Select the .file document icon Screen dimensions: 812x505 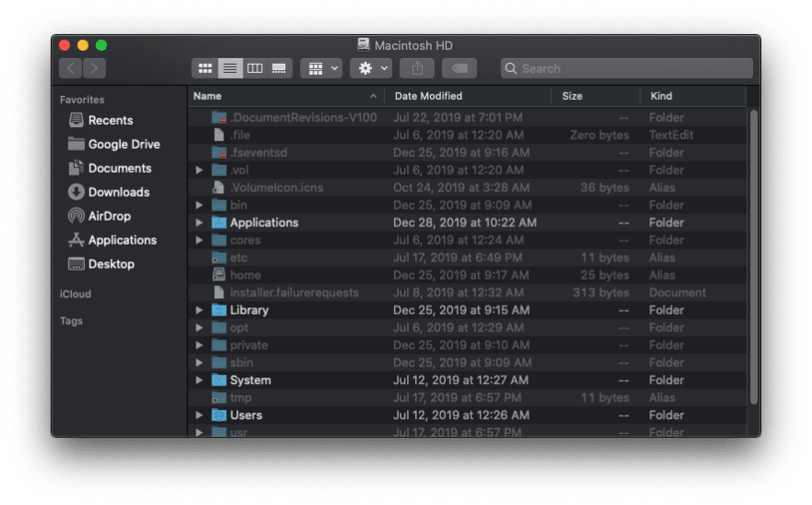(x=219, y=135)
